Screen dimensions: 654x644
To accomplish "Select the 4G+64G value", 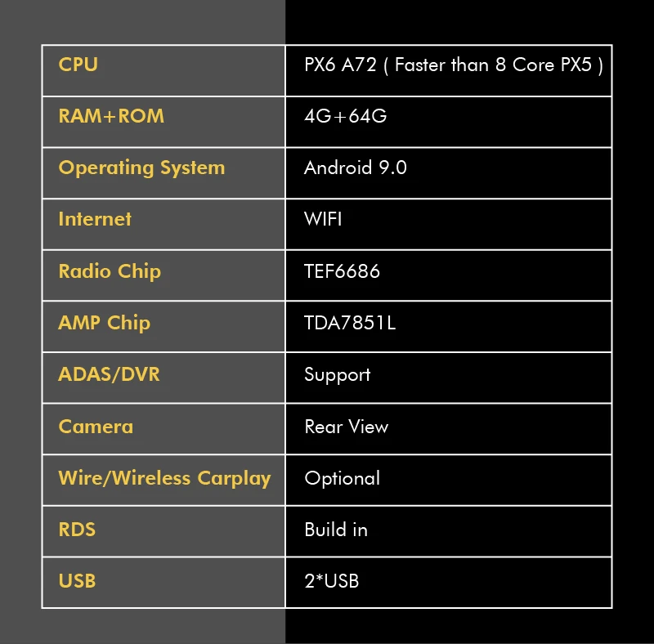I will (x=345, y=116).
